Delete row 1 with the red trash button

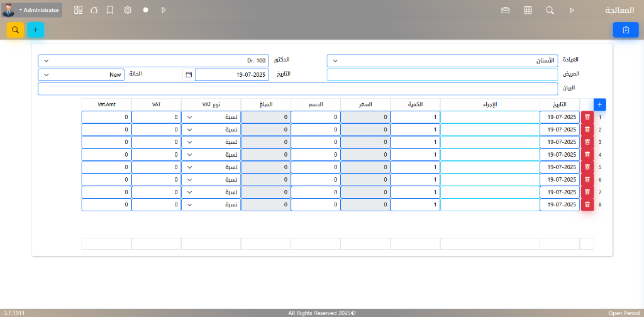coord(587,117)
